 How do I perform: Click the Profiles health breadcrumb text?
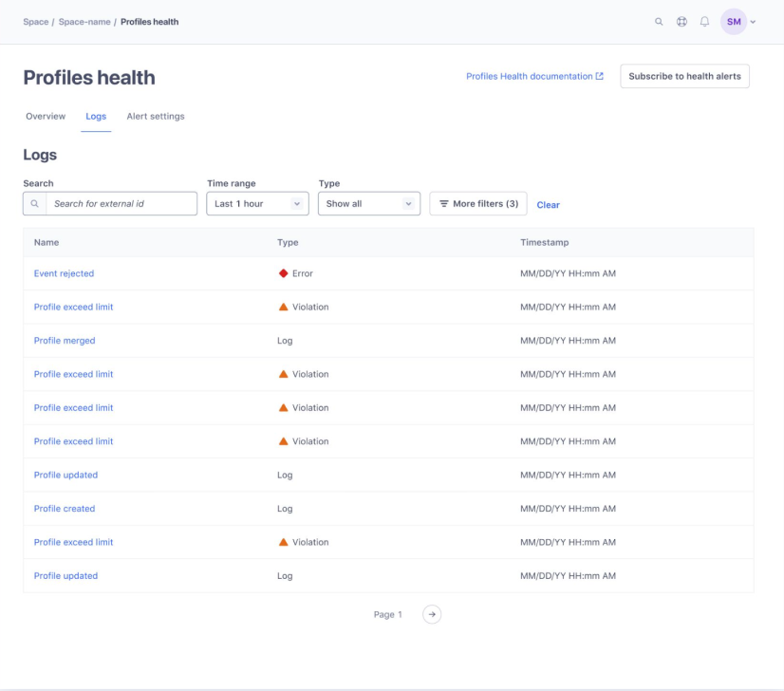pos(150,22)
